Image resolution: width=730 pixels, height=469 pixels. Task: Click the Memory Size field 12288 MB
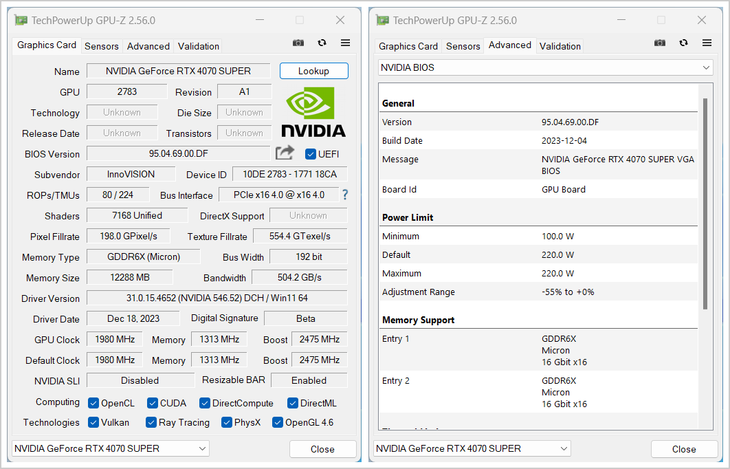[x=129, y=277]
